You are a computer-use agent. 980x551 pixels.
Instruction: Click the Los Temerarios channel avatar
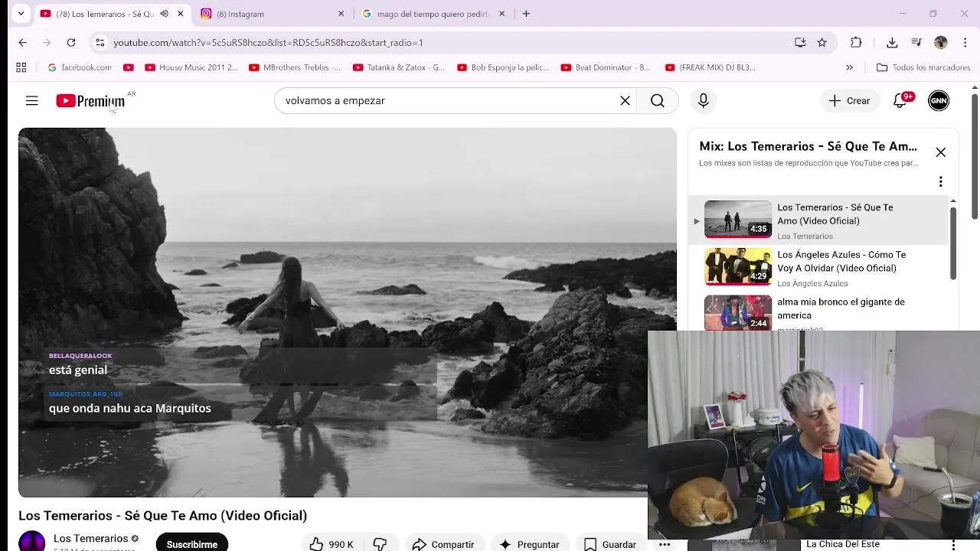click(x=31, y=541)
